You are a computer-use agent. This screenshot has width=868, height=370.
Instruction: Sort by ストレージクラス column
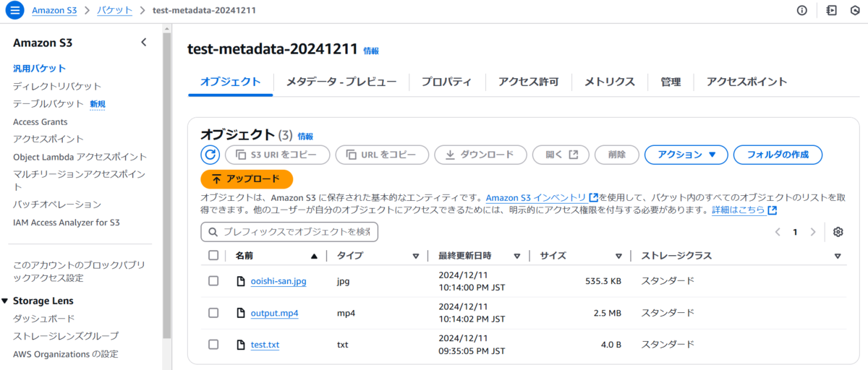(838, 256)
